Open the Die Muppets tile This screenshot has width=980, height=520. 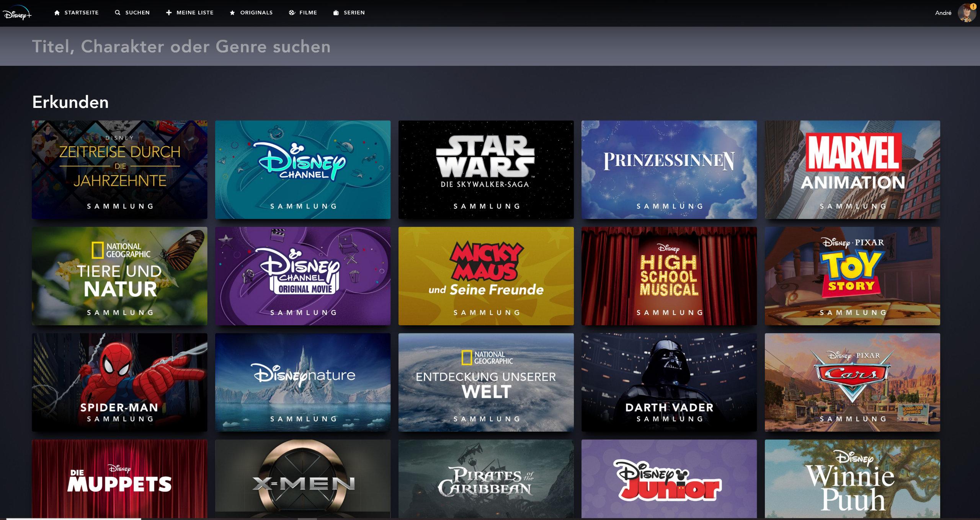point(119,479)
